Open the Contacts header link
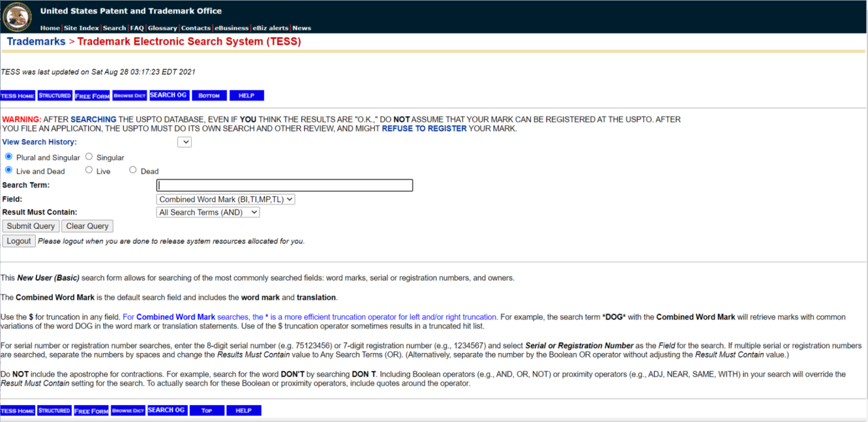Screen dimensions: 868x422 (x=196, y=28)
